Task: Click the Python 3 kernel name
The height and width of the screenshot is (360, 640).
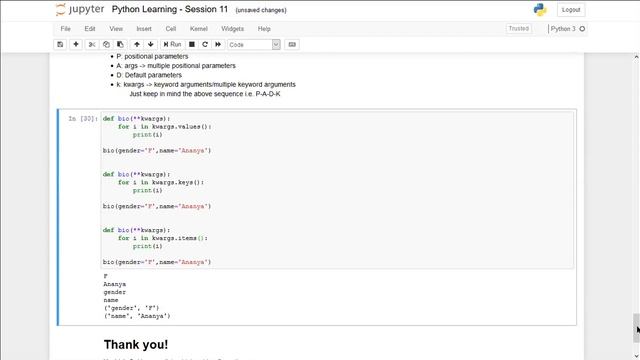Action: pyautogui.click(x=563, y=29)
